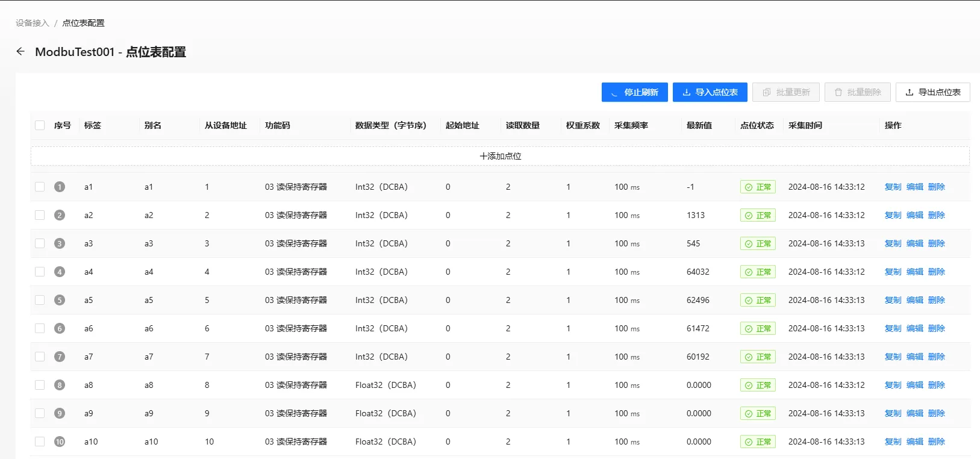Check the checkbox for row a4
The width and height of the screenshot is (980, 459).
point(40,272)
